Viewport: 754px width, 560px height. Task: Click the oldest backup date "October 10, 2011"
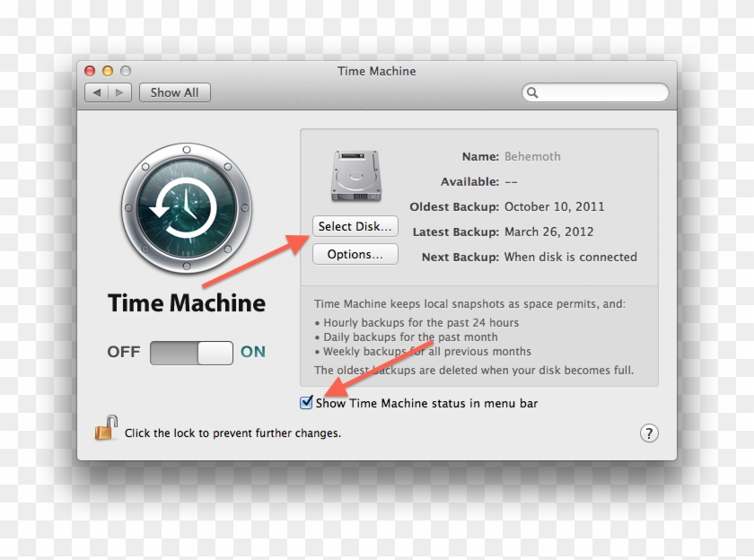click(x=554, y=206)
